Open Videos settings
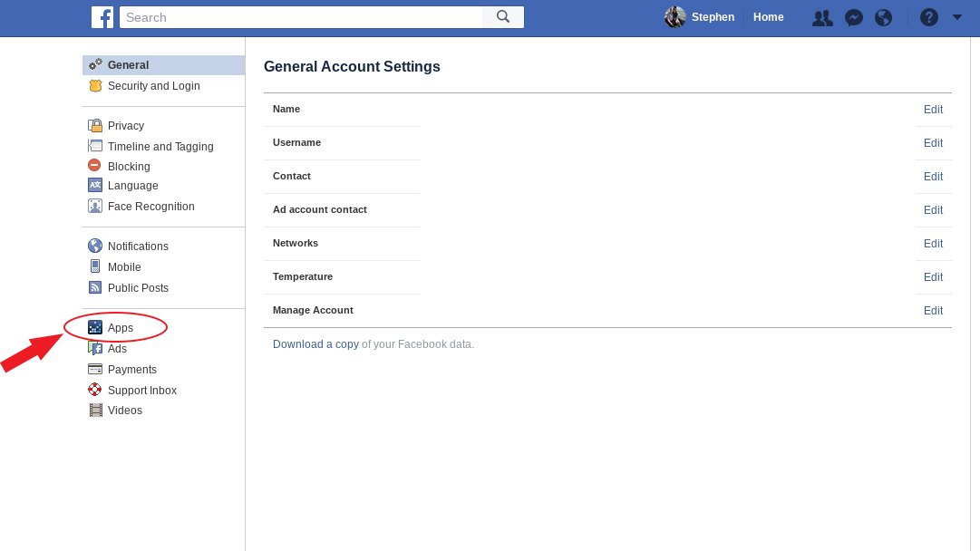This screenshot has width=980, height=551. tap(125, 411)
